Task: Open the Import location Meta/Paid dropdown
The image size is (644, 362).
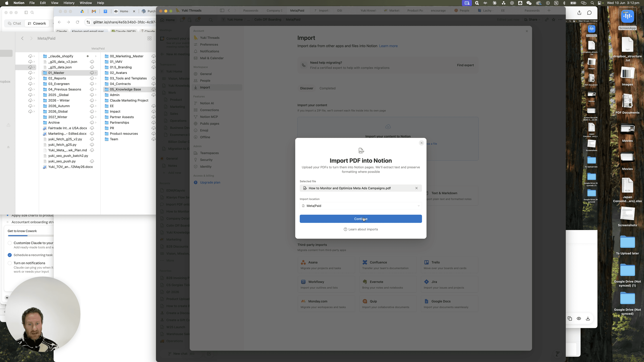Action: (361, 206)
